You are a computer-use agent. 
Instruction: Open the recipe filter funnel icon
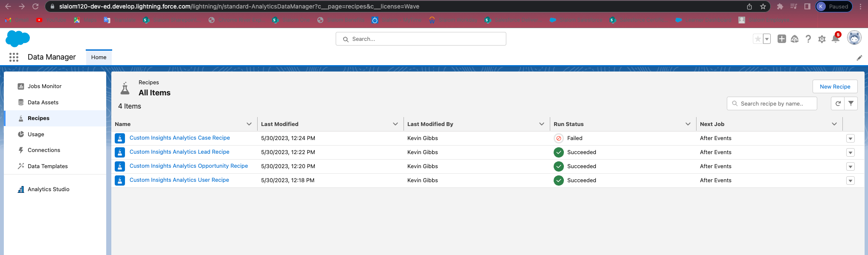point(851,103)
